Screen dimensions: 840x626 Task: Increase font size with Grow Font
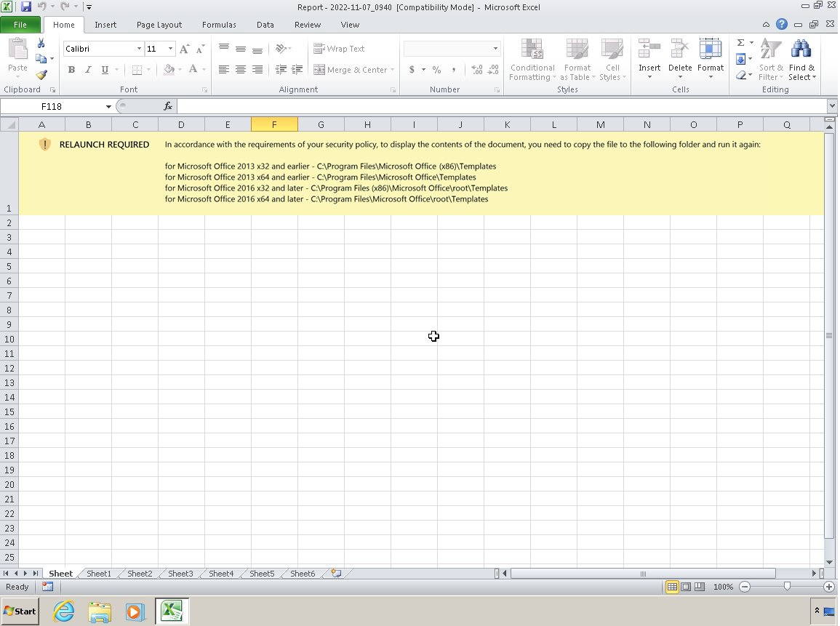pyautogui.click(x=184, y=49)
